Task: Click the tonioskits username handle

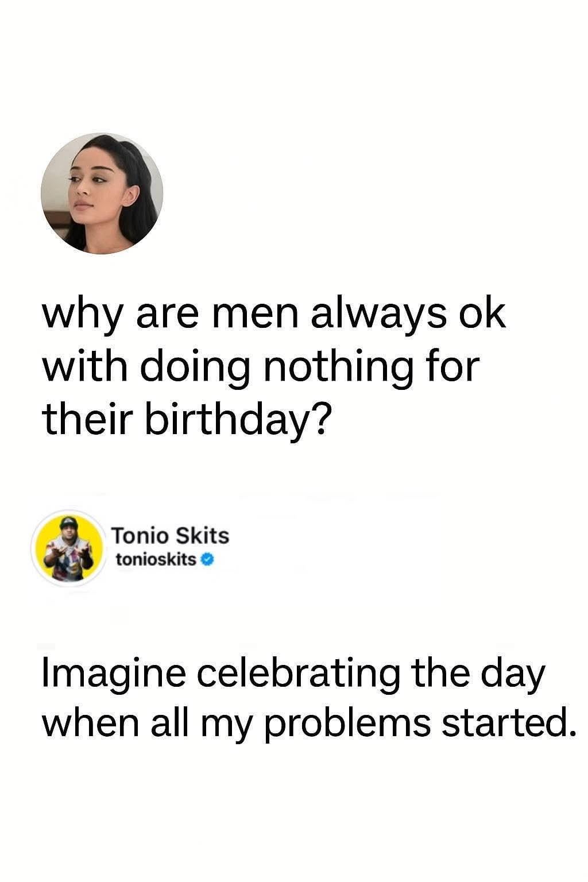Action: tap(157, 559)
